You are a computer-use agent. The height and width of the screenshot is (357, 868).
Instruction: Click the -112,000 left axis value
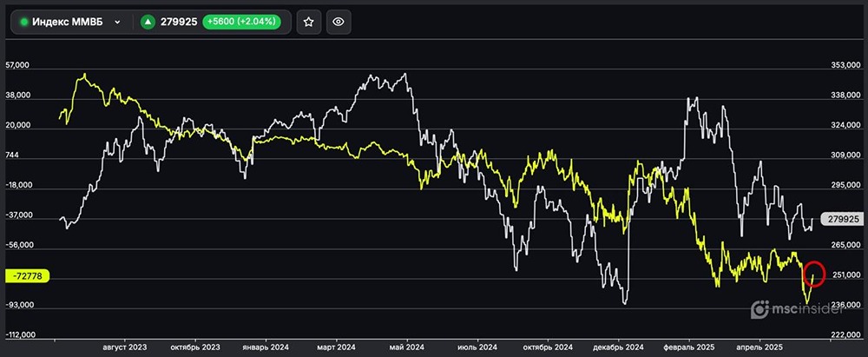pyautogui.click(x=21, y=334)
